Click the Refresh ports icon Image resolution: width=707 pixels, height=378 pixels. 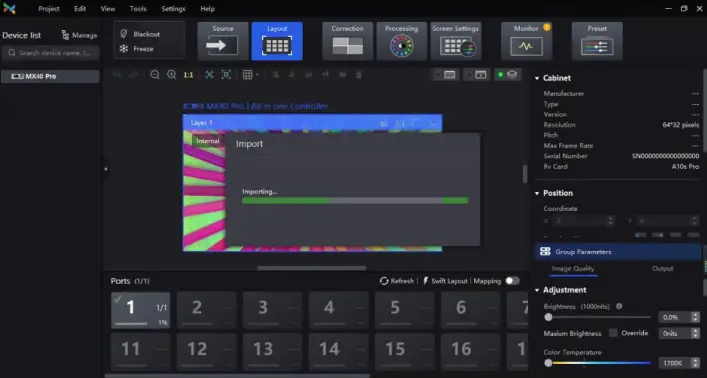384,281
